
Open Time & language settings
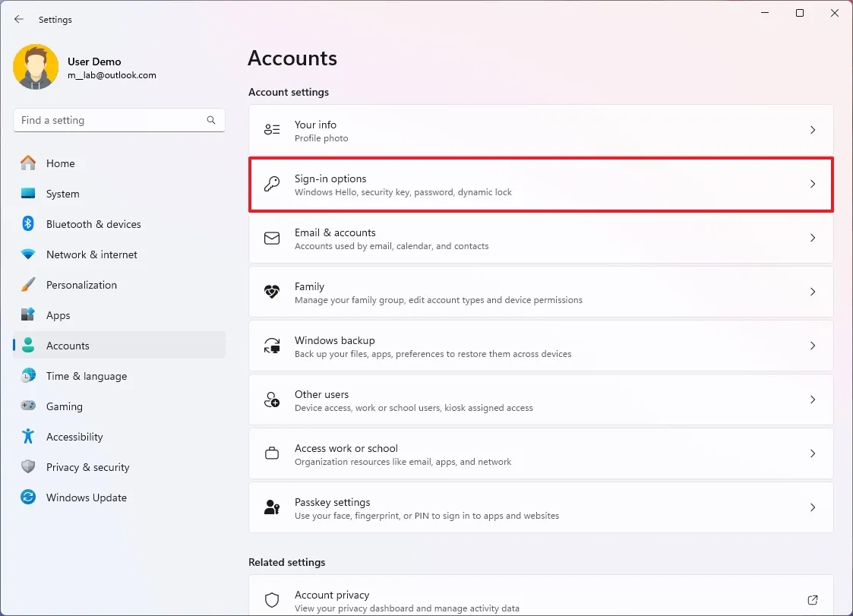click(x=87, y=376)
